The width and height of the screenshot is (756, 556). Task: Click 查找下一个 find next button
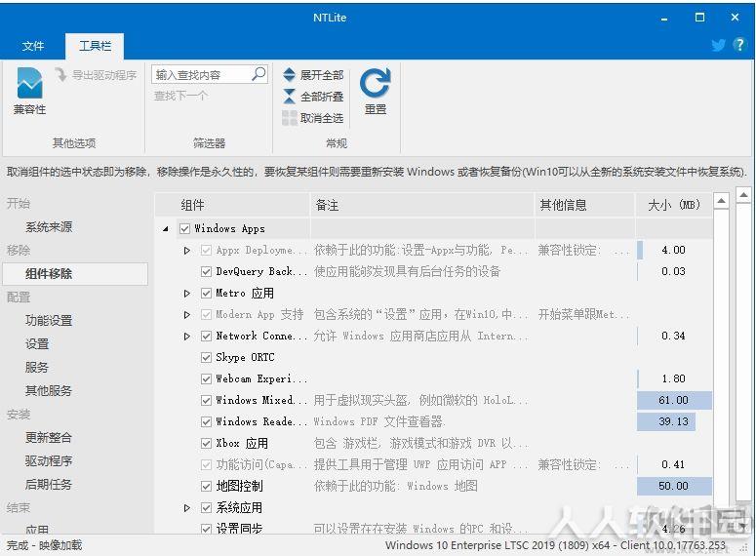[x=180, y=96]
